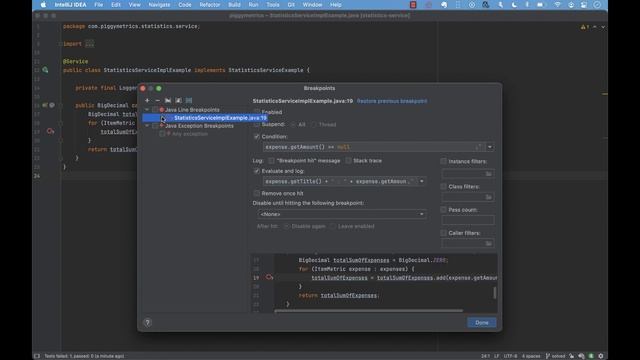Check Remove once hit
Screen dimensions: 640x360
coord(257,193)
